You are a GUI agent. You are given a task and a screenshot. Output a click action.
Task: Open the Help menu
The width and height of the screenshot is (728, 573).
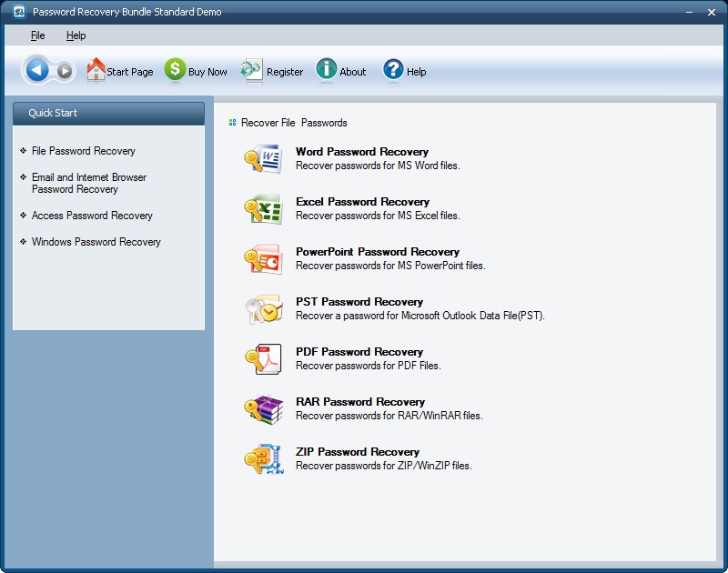[76, 35]
